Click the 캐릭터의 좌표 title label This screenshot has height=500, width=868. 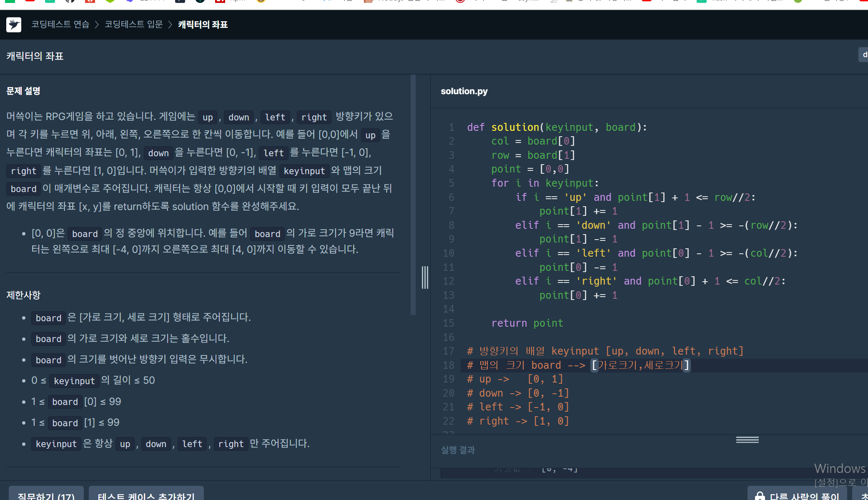[33, 55]
